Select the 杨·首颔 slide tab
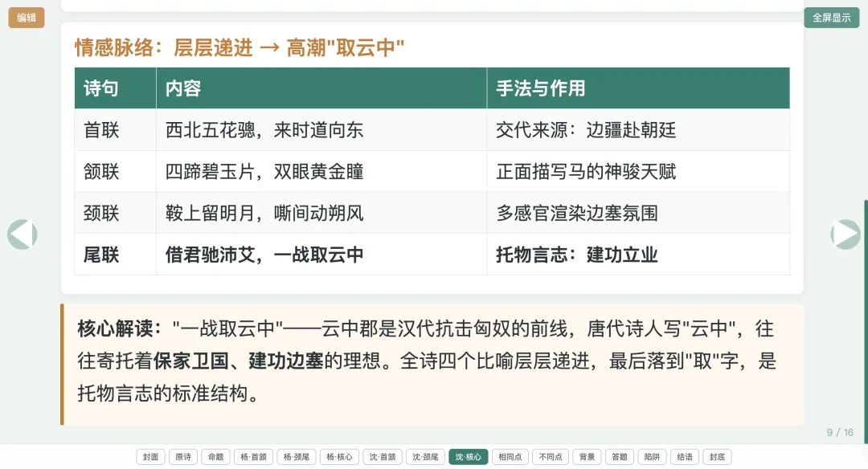Image resolution: width=868 pixels, height=469 pixels. pos(253,457)
